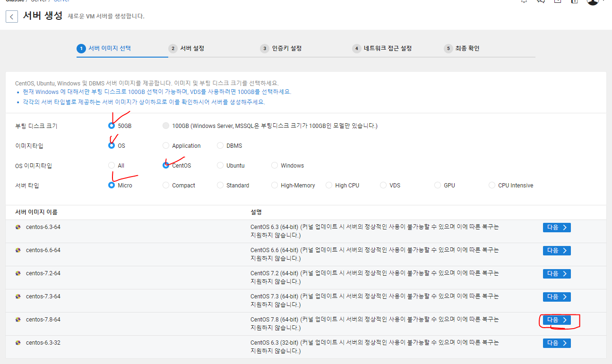
Task: Click 다음 for centos-7.3-64
Action: (557, 297)
